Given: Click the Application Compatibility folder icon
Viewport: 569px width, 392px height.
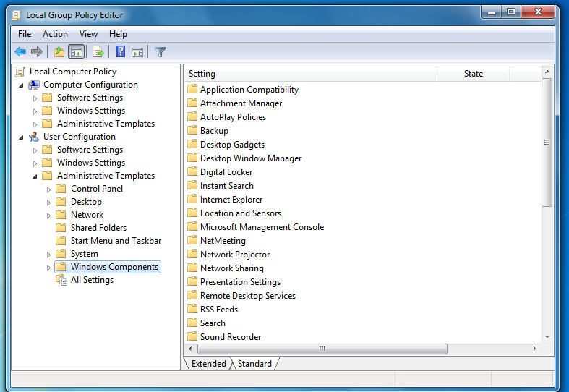Looking at the screenshot, I should point(192,89).
